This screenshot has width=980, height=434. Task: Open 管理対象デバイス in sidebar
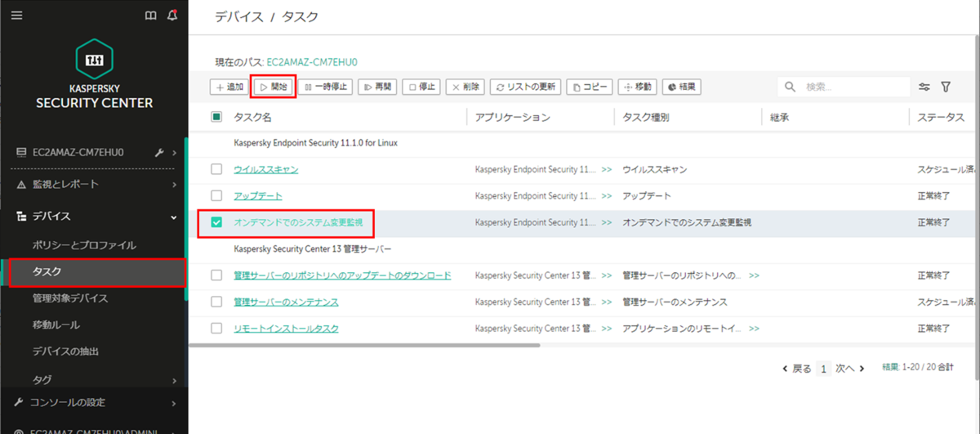point(70,298)
